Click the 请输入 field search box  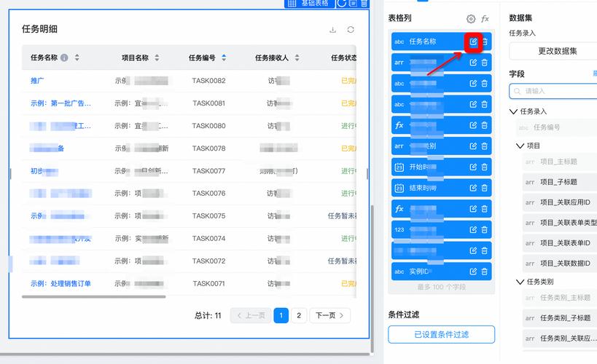click(x=555, y=91)
